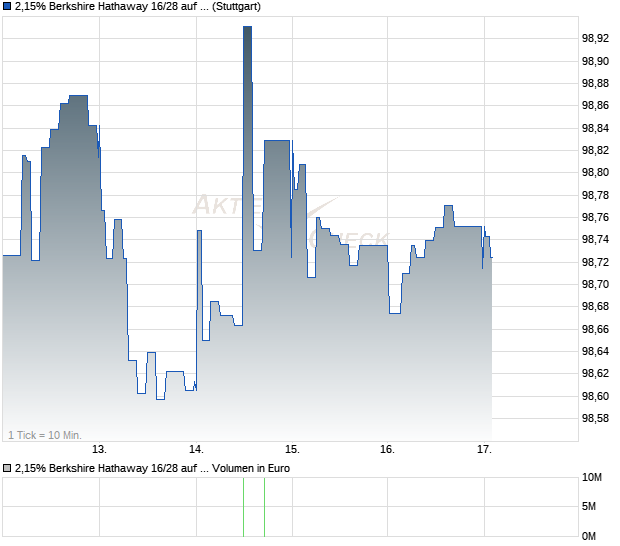Click the 98,66 price axis label
This screenshot has height=546, width=620.
coord(595,329)
